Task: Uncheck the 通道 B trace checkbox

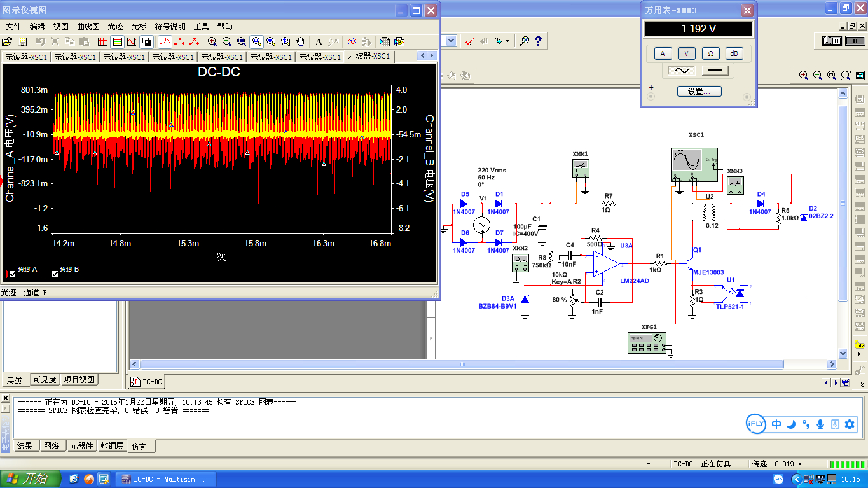Action: coord(55,274)
